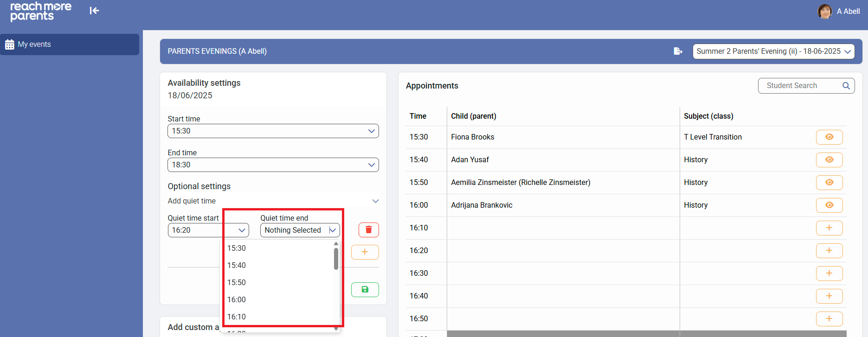The image size is (868, 337).
Task: Add another quiet time with plus button
Action: (365, 252)
